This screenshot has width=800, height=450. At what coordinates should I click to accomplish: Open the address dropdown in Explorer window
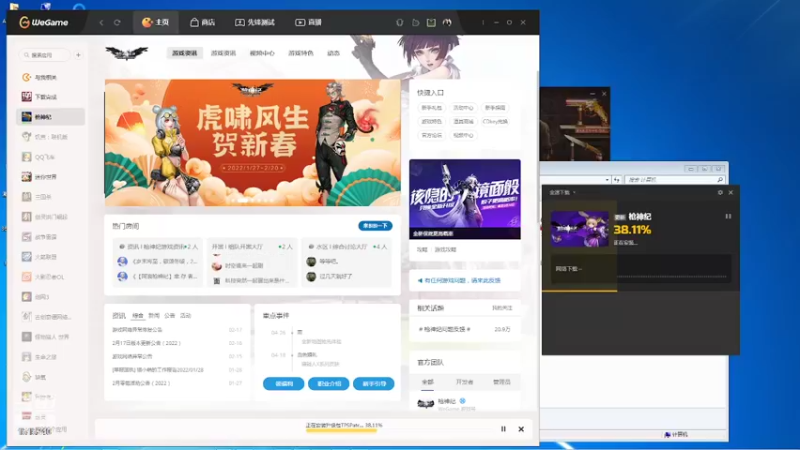click(607, 180)
